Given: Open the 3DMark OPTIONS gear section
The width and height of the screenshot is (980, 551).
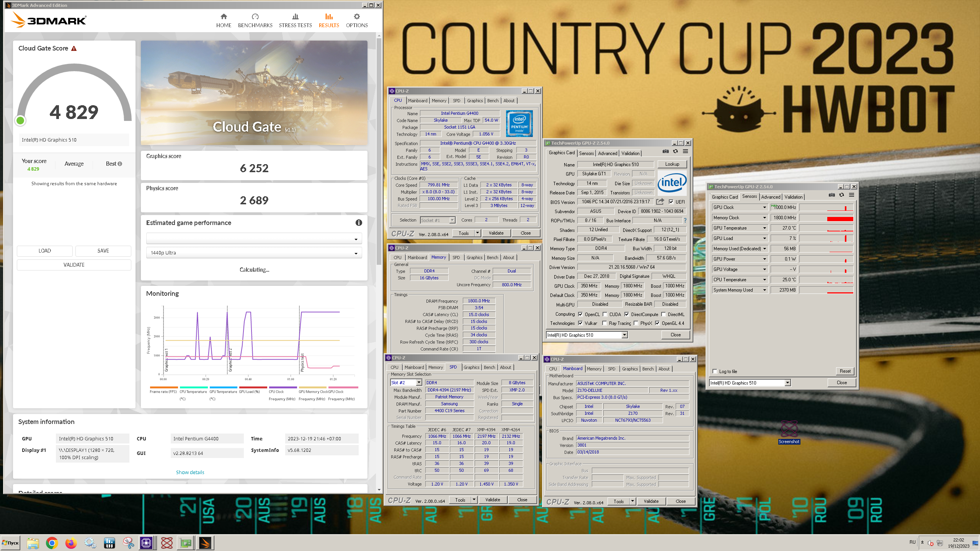Looking at the screenshot, I should [x=357, y=21].
